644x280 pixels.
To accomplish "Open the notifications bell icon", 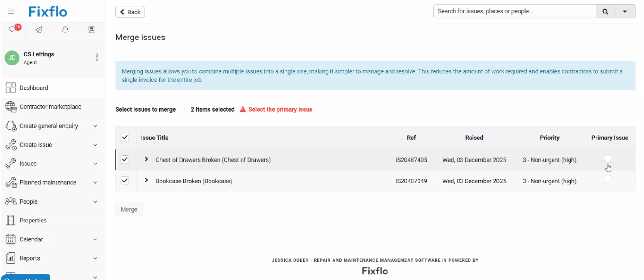I will [65, 30].
